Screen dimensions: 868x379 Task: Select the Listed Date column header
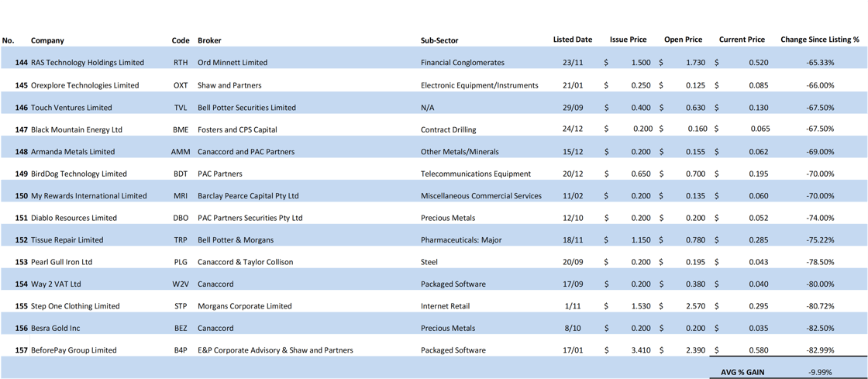(x=573, y=40)
